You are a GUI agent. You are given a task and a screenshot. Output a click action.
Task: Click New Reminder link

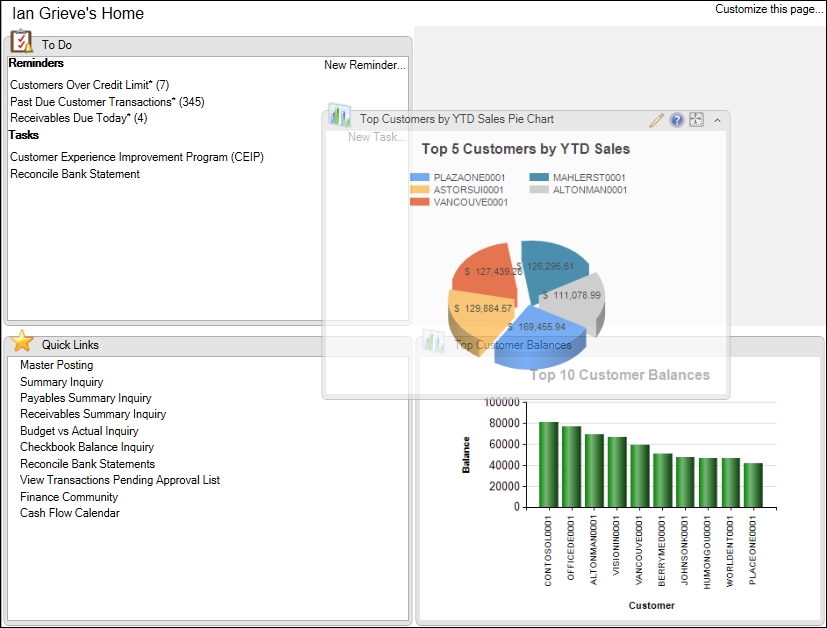click(365, 65)
